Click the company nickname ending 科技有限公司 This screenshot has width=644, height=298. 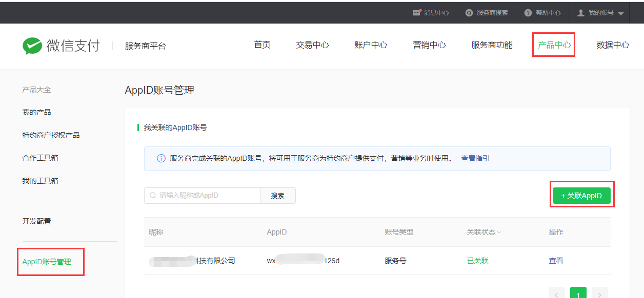(x=192, y=261)
